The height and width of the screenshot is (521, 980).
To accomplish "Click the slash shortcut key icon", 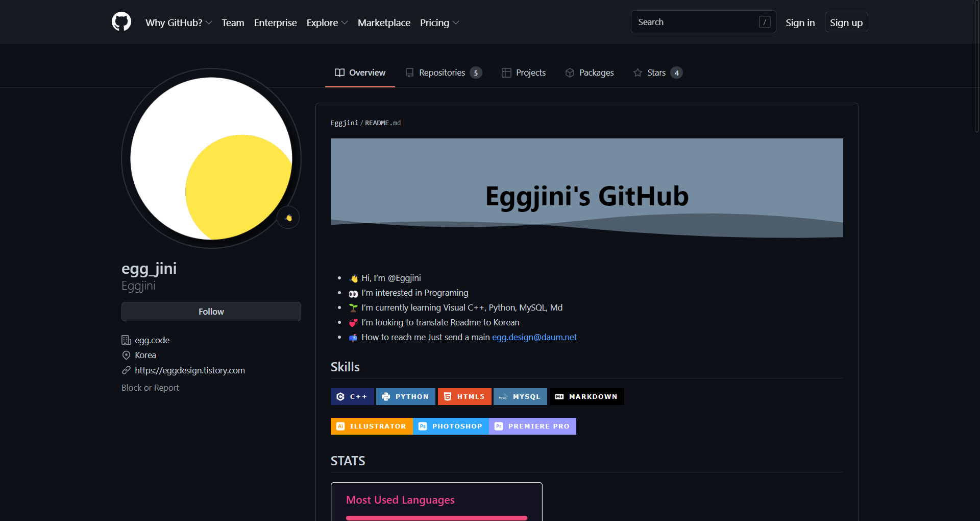I will click(764, 22).
